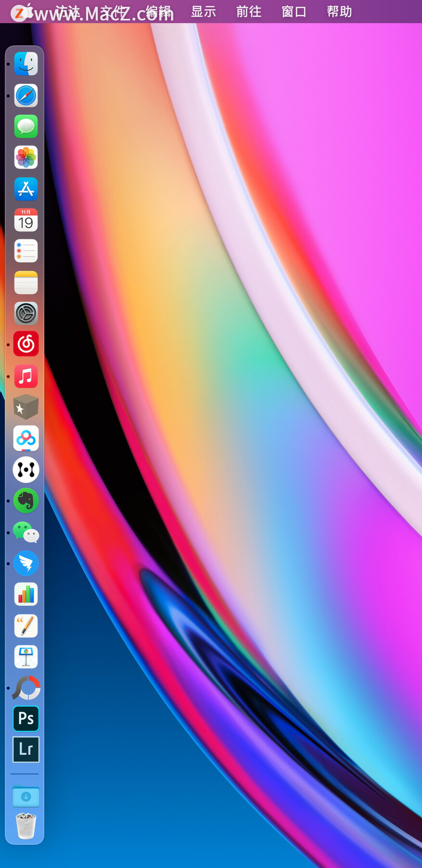422x868 pixels.
Task: Open the Messages app
Action: 26,126
